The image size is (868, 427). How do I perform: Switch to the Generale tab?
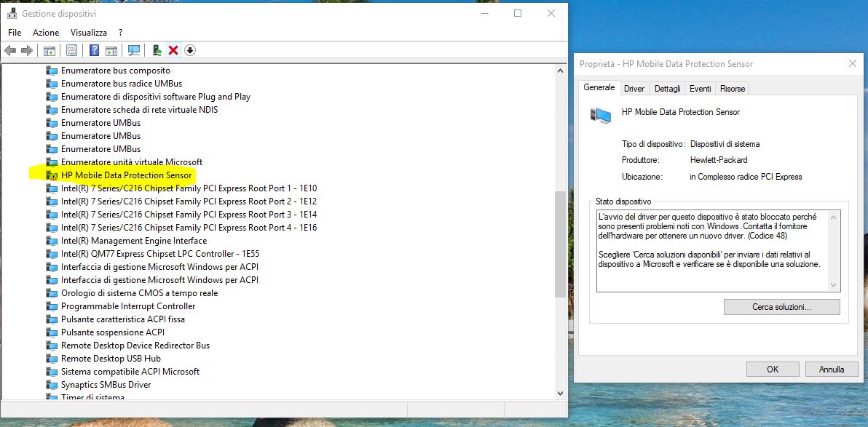click(599, 87)
